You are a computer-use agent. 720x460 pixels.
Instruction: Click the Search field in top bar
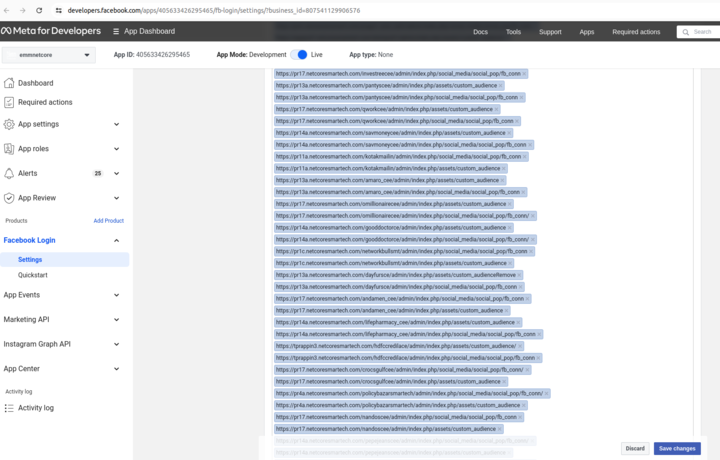[x=698, y=32]
